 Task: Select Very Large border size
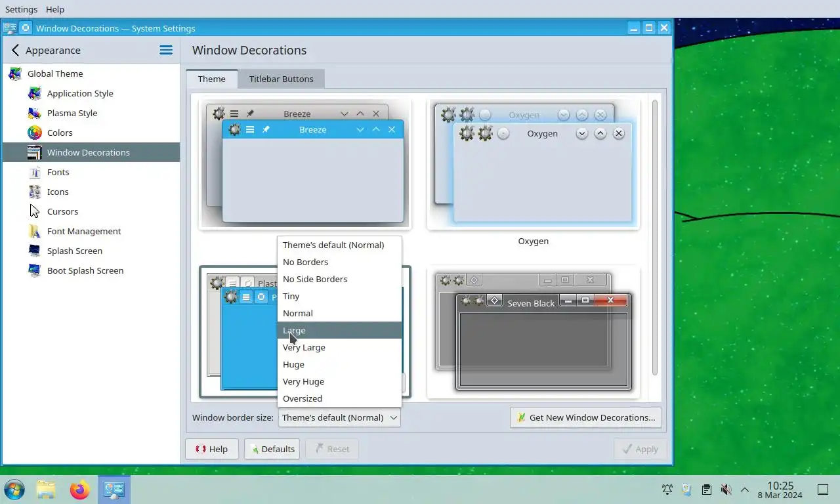[339, 347]
